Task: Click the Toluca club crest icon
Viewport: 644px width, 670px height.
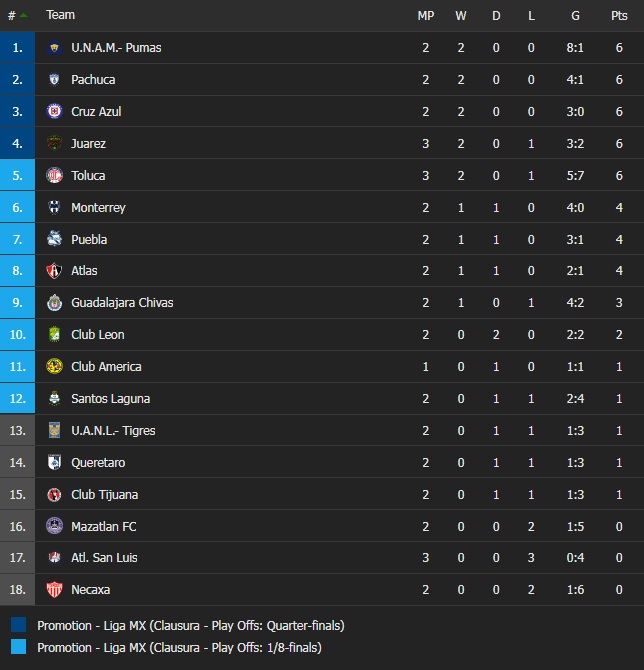Action: point(55,176)
